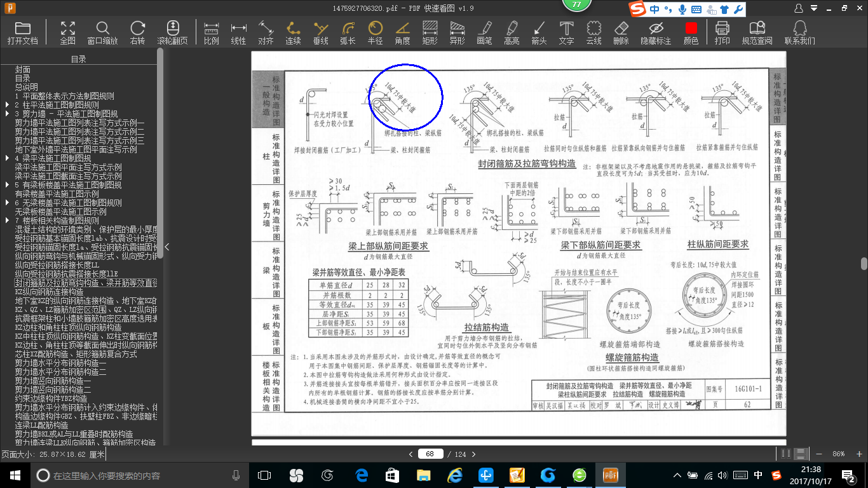Open File Explorer from the taskbar
This screenshot has height=488, width=868.
(424, 475)
